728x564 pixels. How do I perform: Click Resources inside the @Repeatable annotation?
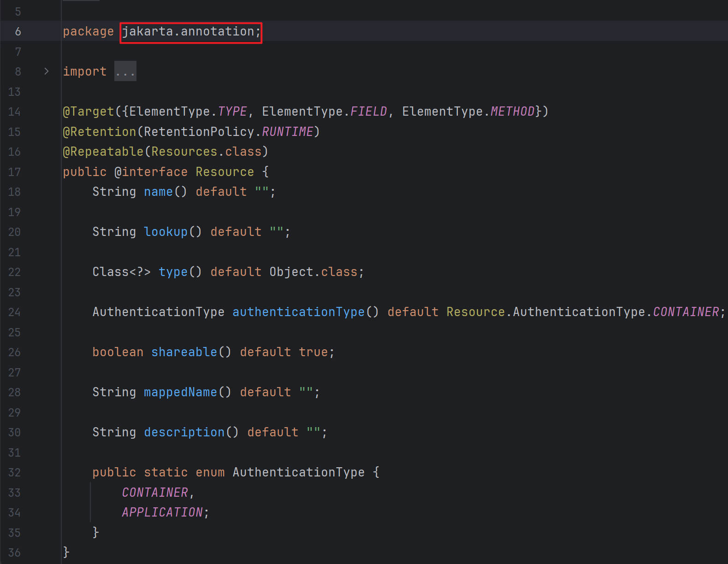pos(184,152)
